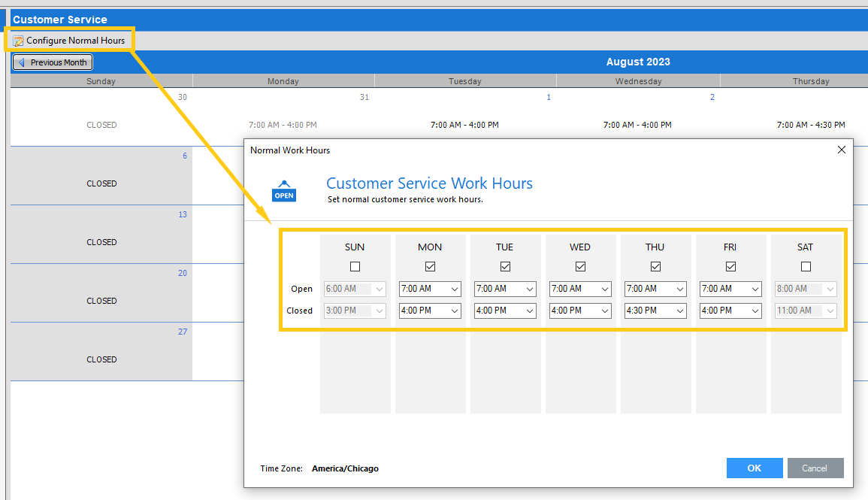The height and width of the screenshot is (500, 868).
Task: Click the Thursday column header
Action: point(811,81)
